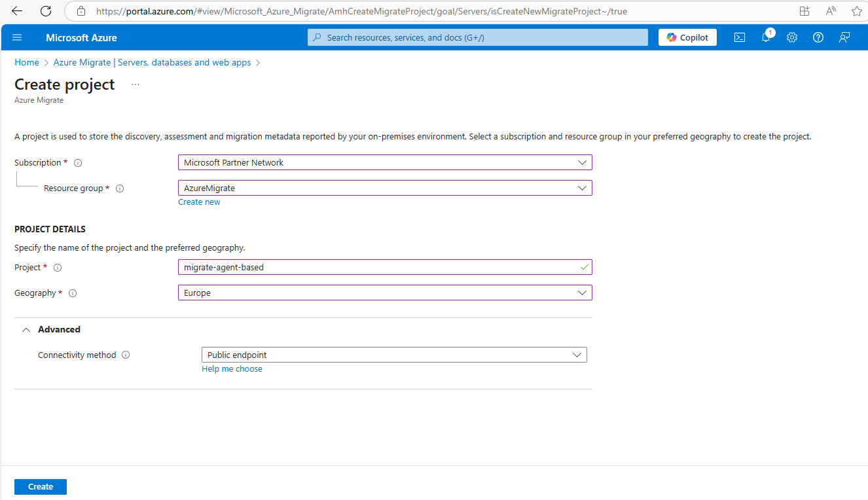Open the notifications bell
Screen dimensions: 868x500
pos(766,37)
